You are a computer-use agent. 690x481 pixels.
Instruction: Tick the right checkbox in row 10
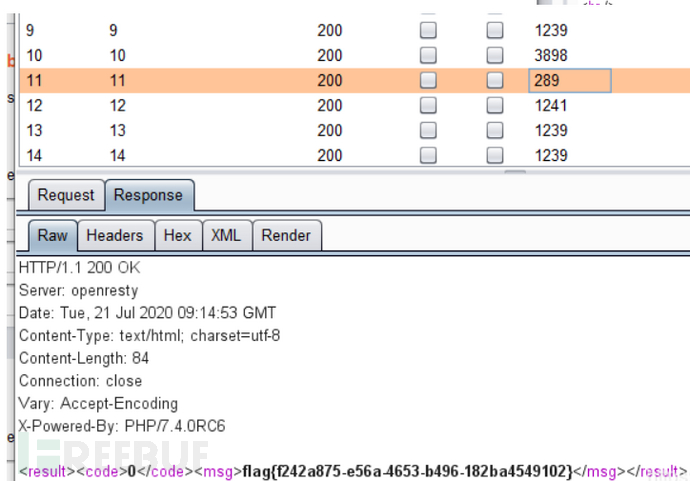coord(495,55)
